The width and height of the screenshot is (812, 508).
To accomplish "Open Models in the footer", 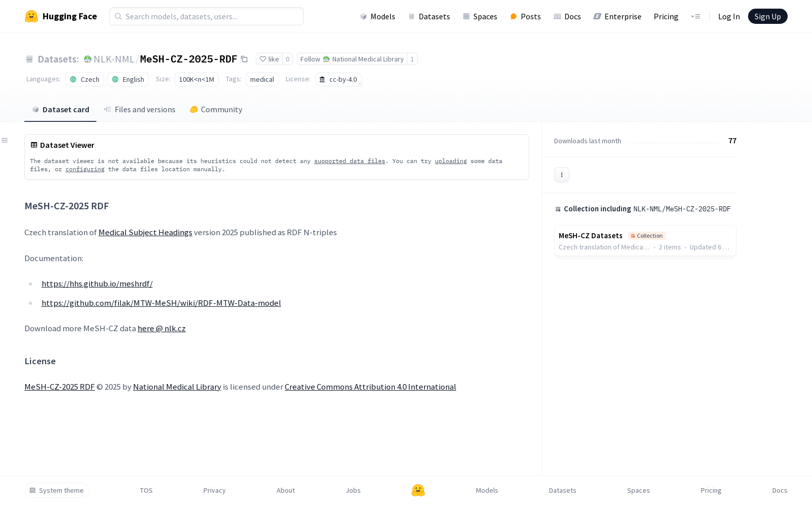I will coord(487,490).
